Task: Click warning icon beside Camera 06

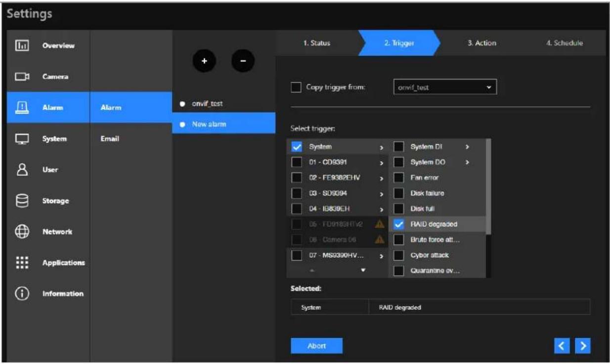Action: coord(380,240)
